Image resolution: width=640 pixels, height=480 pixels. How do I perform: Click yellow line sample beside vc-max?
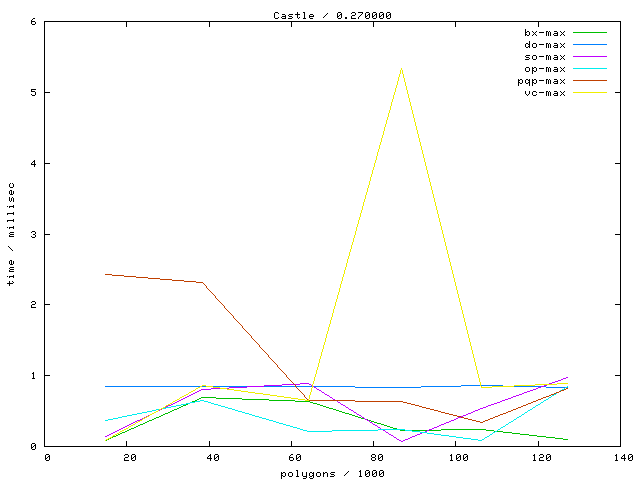click(x=590, y=93)
